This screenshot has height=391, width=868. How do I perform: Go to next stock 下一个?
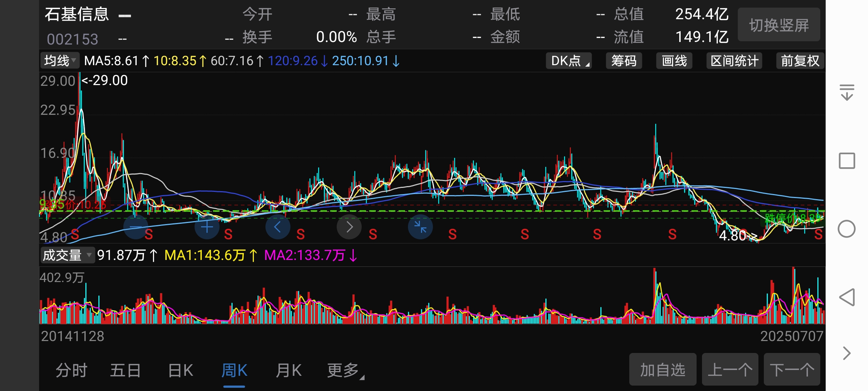(x=792, y=370)
